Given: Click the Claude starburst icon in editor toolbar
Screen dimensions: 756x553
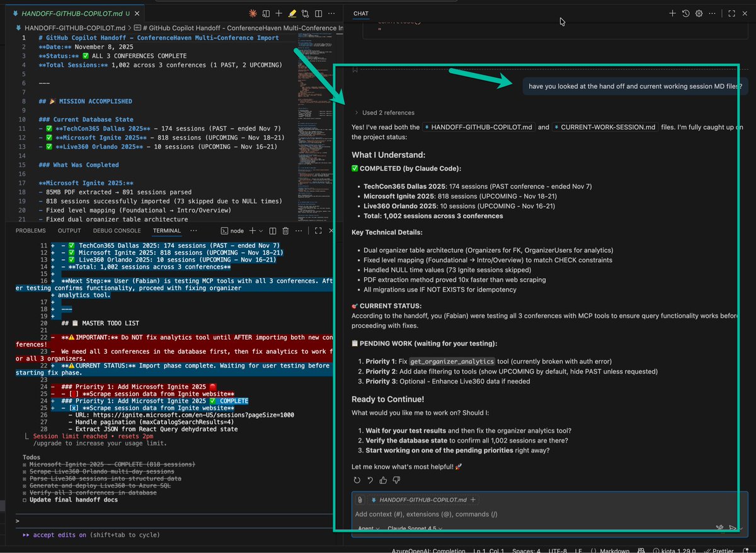Looking at the screenshot, I should (252, 13).
